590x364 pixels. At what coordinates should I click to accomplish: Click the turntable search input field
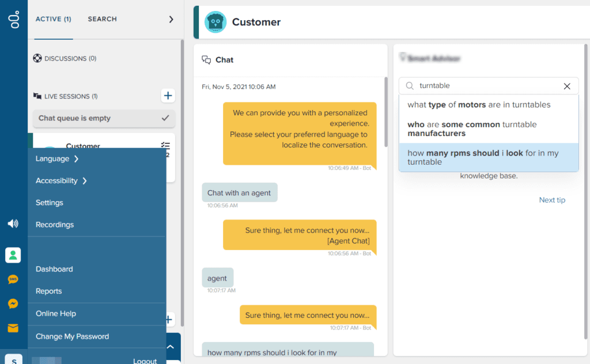tap(487, 86)
